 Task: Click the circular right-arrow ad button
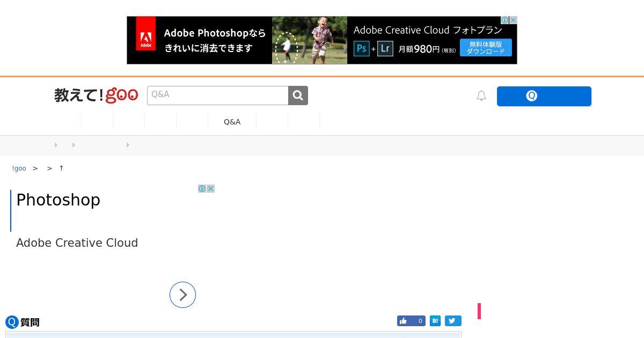[182, 295]
